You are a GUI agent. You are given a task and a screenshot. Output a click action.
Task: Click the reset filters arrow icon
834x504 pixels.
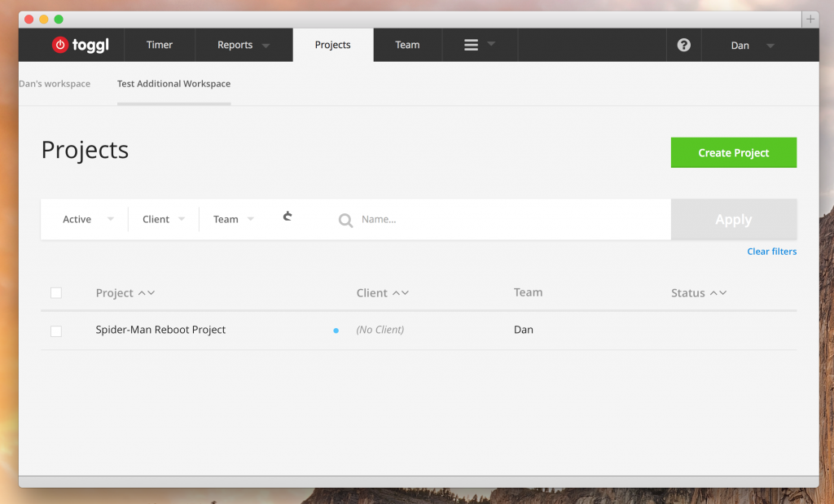288,217
